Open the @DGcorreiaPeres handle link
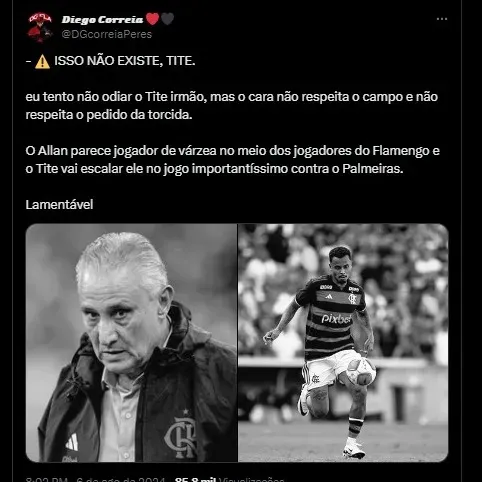The height and width of the screenshot is (482, 482). [x=107, y=34]
